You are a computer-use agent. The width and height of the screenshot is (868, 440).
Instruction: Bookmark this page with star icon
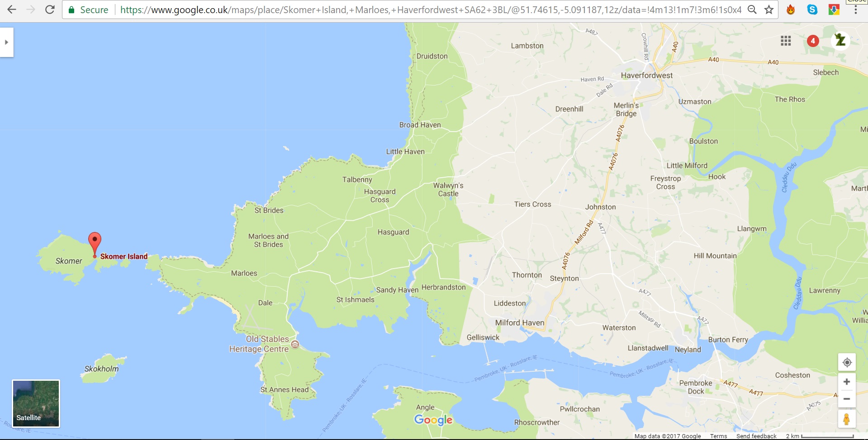tap(768, 9)
